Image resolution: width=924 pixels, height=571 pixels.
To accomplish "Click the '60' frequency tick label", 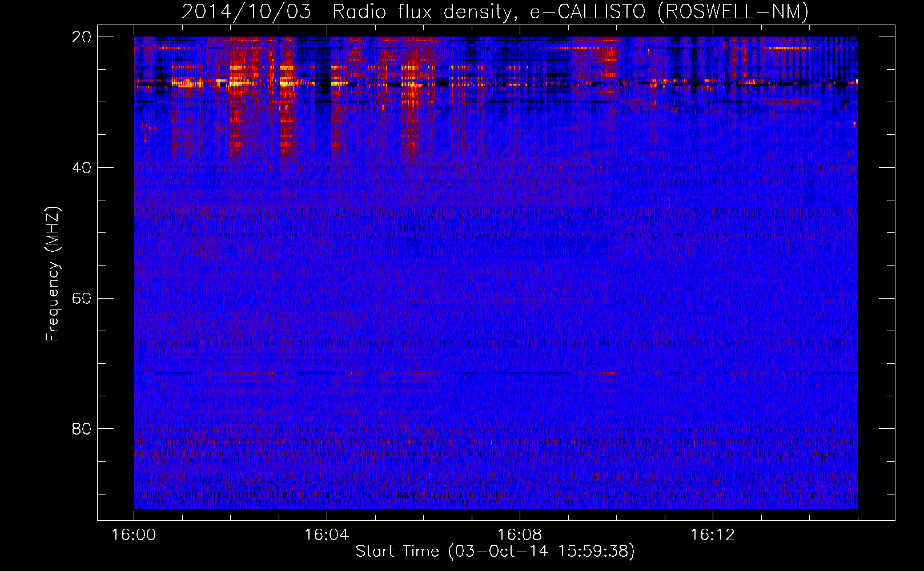I will tap(82, 299).
